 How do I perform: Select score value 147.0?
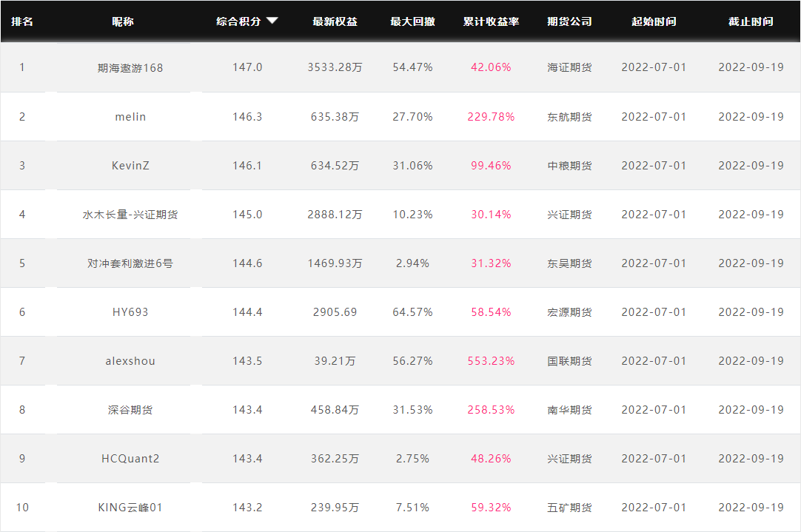[x=247, y=67]
